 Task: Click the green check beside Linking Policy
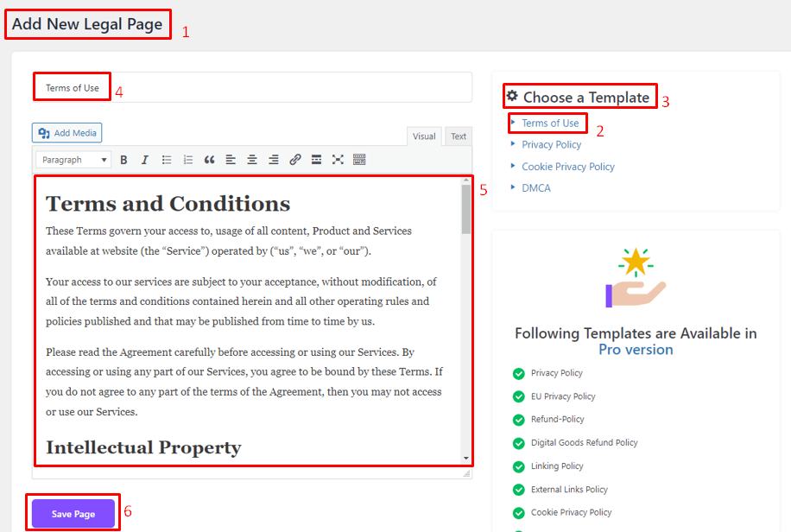pos(519,466)
